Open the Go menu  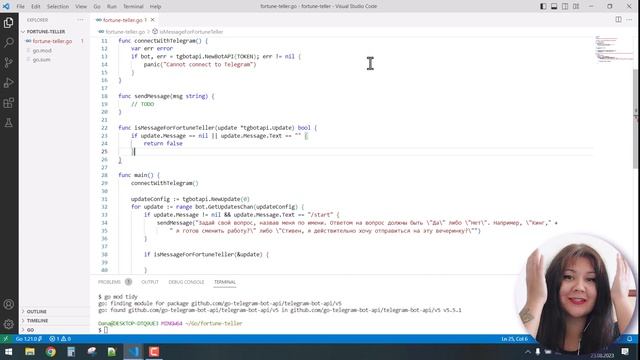pyautogui.click(x=97, y=7)
